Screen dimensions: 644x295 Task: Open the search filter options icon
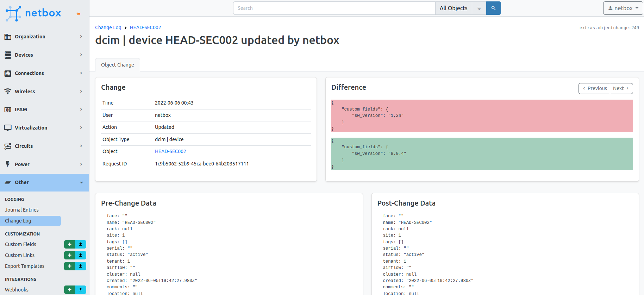tap(479, 8)
